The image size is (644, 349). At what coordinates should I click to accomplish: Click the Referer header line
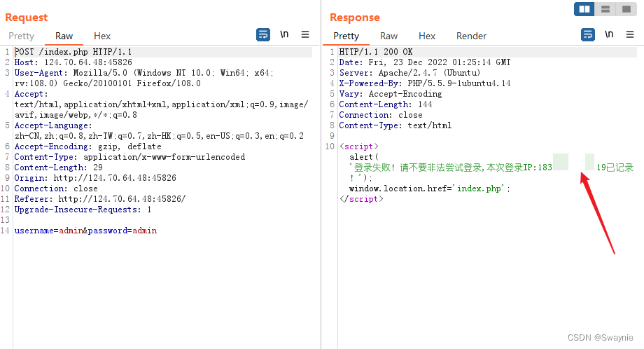tap(100, 199)
